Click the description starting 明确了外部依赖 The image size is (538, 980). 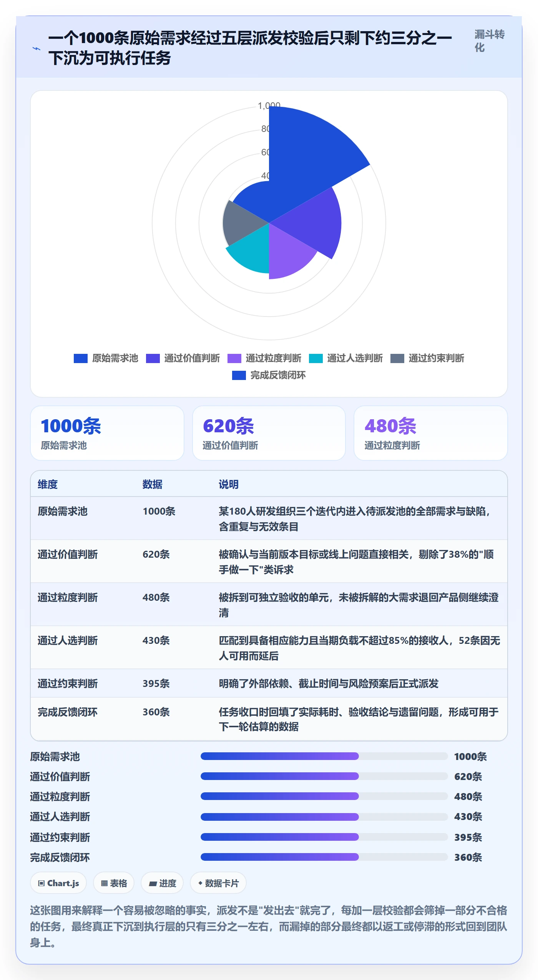[329, 683]
